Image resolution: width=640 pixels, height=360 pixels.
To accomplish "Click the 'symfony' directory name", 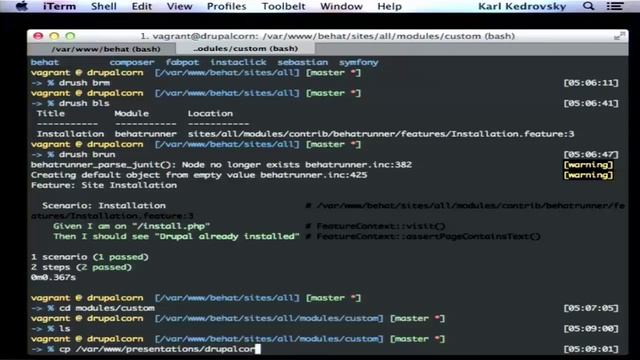I will (359, 62).
